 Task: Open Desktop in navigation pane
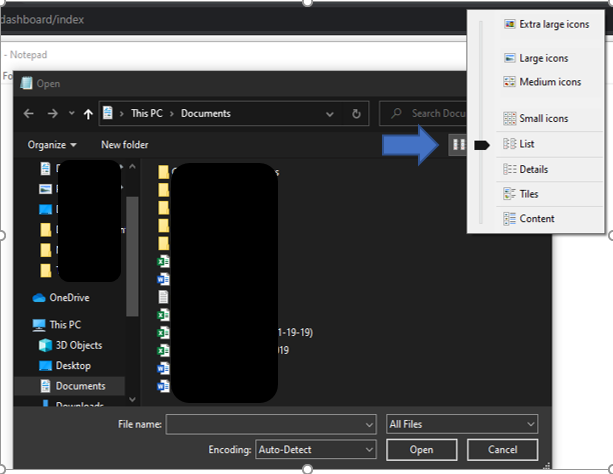click(x=66, y=366)
